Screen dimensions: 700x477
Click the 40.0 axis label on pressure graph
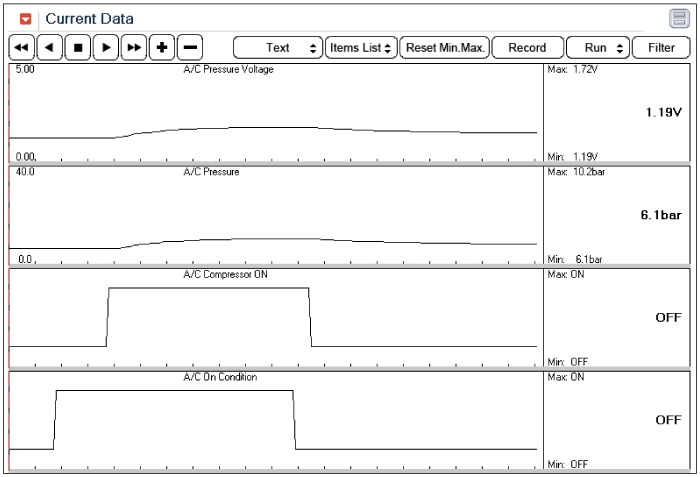[25, 172]
